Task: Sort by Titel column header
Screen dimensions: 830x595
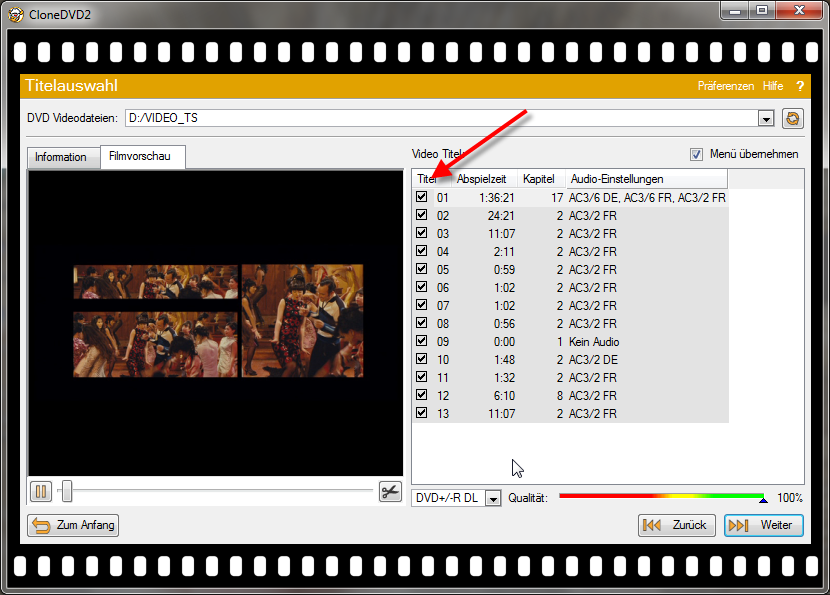Action: pyautogui.click(x=431, y=179)
